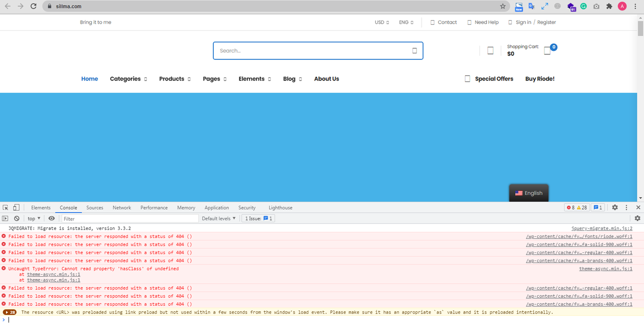Open the ENG language dropdown

pos(406,22)
